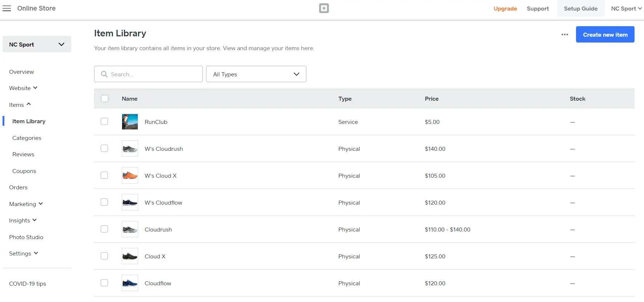This screenshot has width=644, height=302.
Task: Check the Cloudrush row checkbox
Action: 104,229
